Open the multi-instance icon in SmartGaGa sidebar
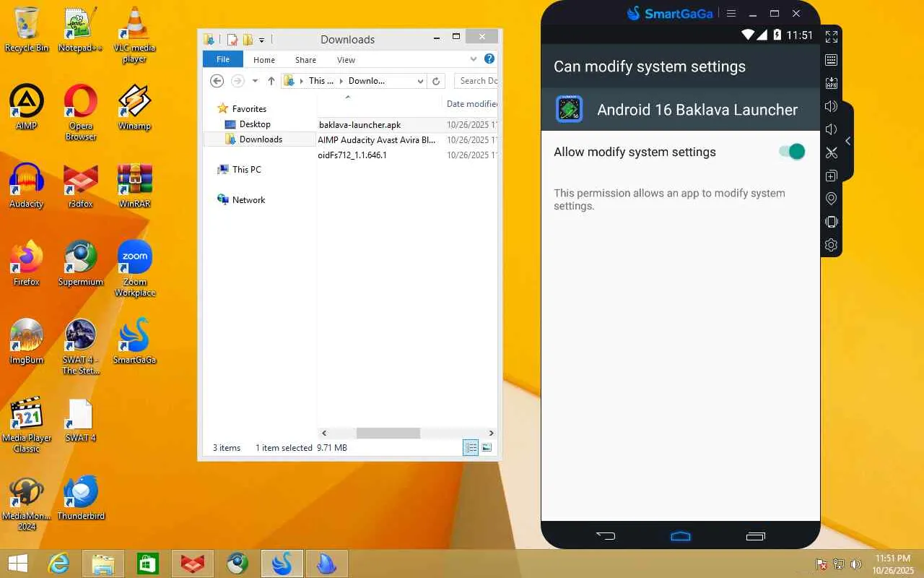Screen dimensions: 924x578 pos(831,176)
